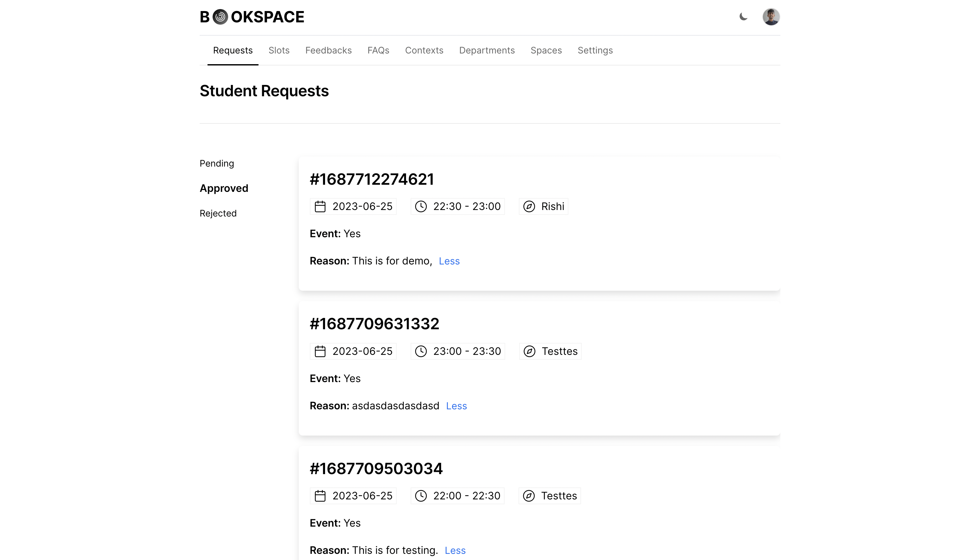
Task: Click compass icon in request #1687709503034
Action: pos(529,496)
